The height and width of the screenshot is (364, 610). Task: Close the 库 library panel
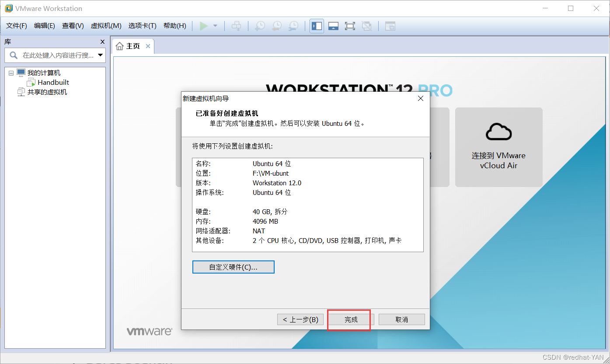coord(102,42)
